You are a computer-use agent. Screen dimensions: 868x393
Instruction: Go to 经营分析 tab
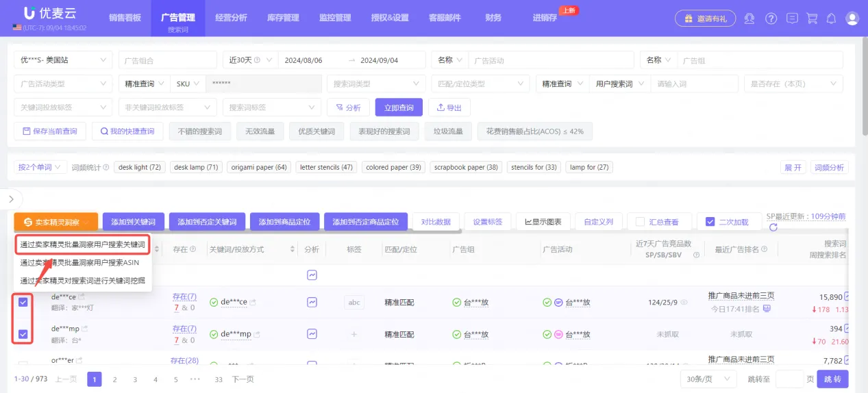tap(230, 18)
